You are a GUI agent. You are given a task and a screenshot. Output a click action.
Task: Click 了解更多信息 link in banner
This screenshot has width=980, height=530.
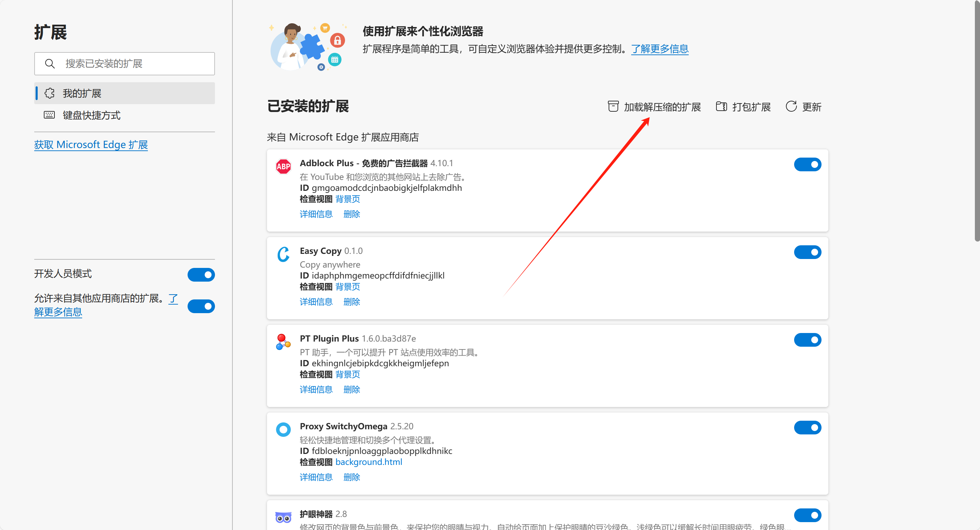click(x=660, y=49)
